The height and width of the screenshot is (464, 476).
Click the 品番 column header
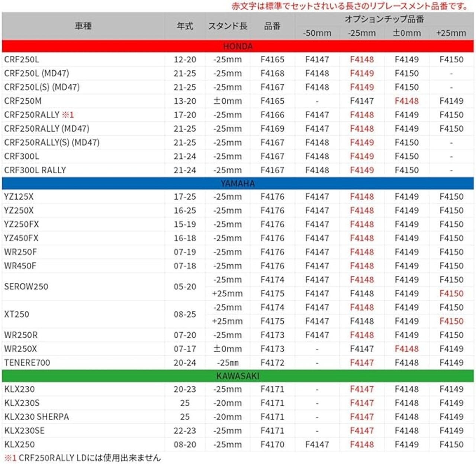pyautogui.click(x=272, y=26)
